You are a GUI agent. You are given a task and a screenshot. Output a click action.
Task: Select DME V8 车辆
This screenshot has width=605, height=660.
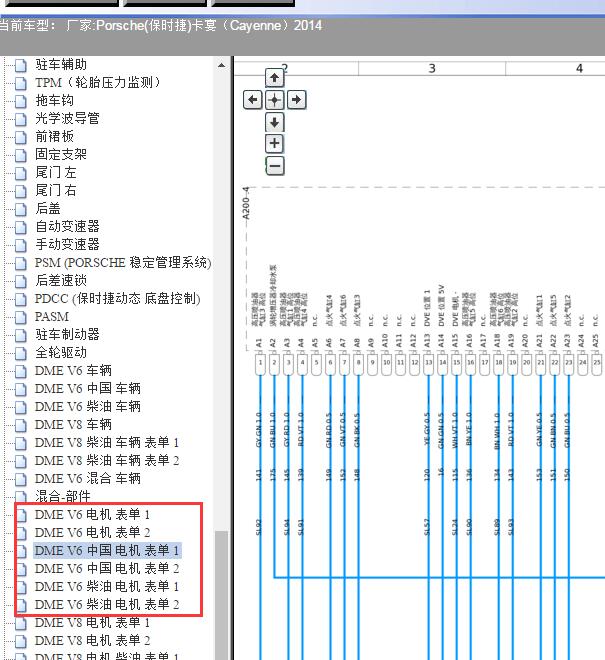pyautogui.click(x=73, y=424)
